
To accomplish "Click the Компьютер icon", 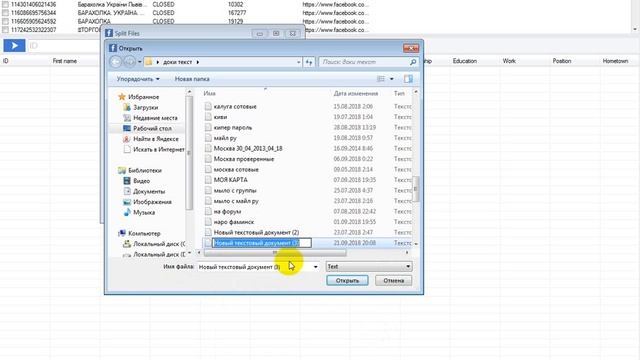I will [122, 233].
